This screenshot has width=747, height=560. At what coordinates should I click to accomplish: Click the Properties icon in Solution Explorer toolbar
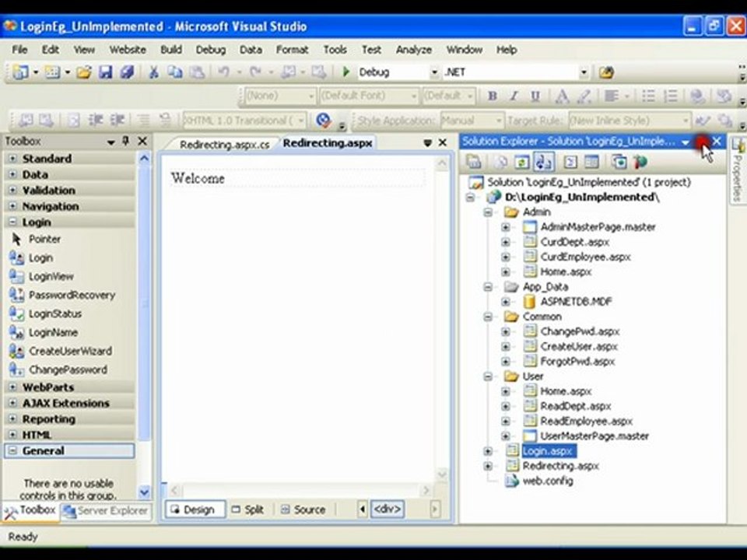[x=474, y=162]
